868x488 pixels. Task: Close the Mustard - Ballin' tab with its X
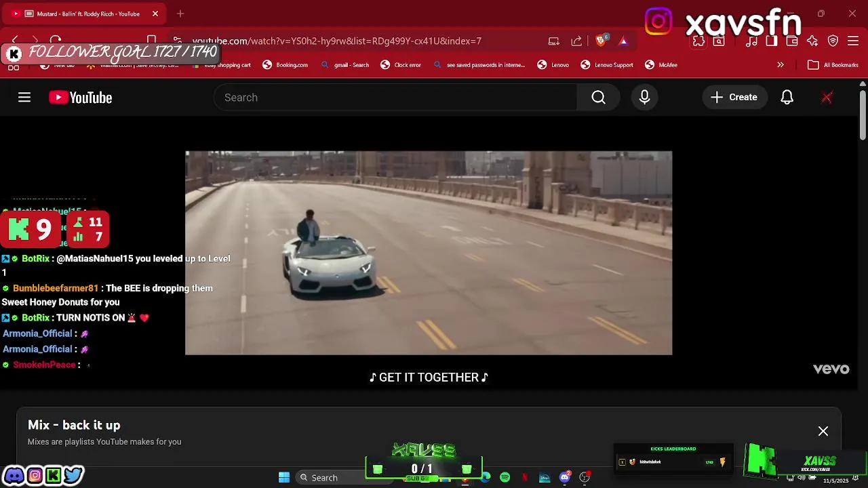click(x=155, y=14)
